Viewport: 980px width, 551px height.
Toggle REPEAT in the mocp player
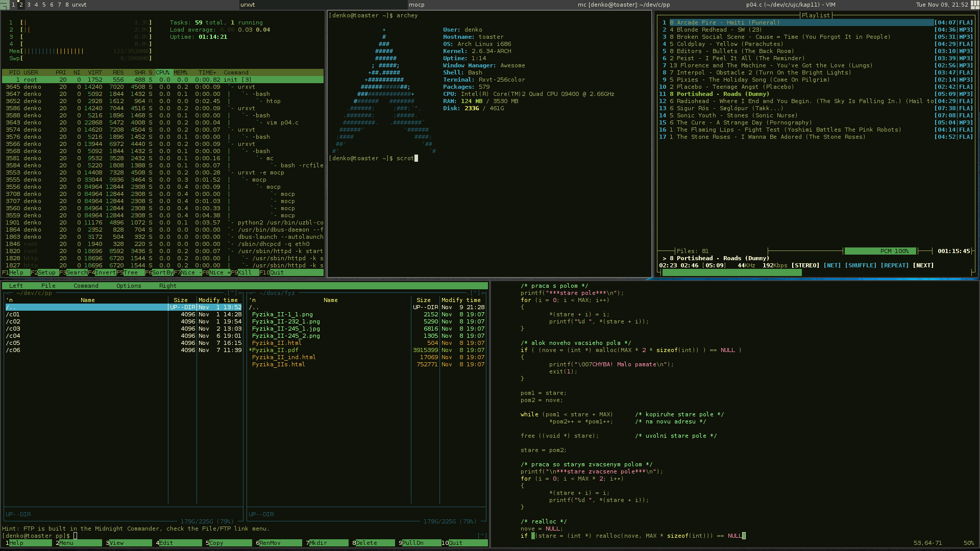894,265
